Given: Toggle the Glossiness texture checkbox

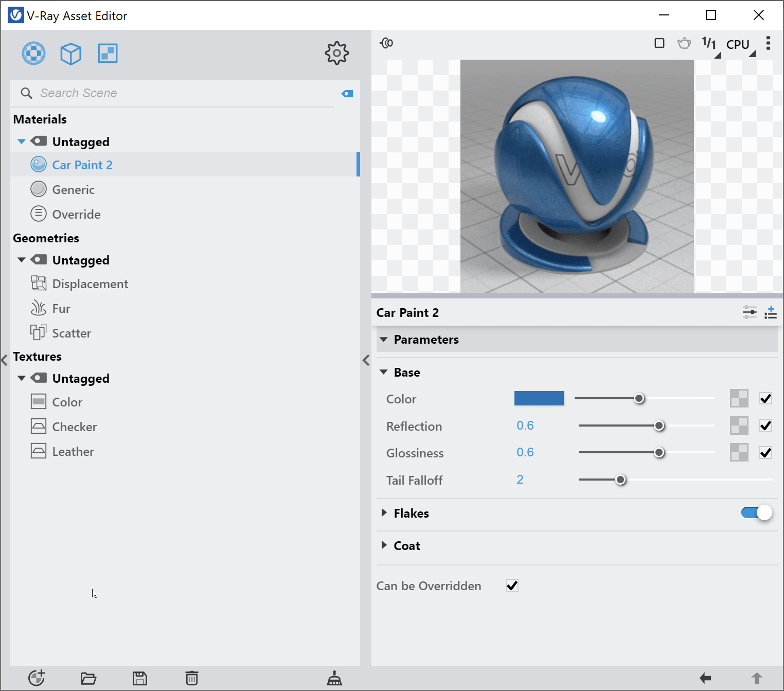Looking at the screenshot, I should click(765, 453).
